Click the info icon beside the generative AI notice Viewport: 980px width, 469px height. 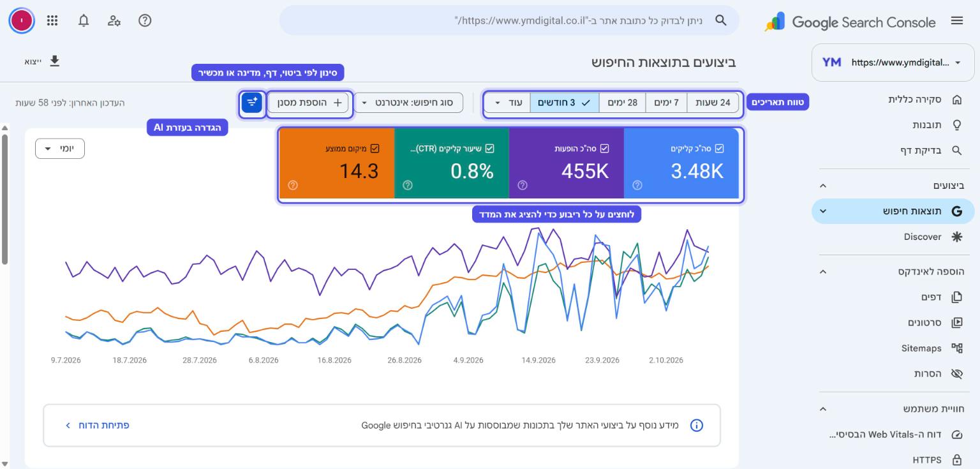(x=697, y=425)
